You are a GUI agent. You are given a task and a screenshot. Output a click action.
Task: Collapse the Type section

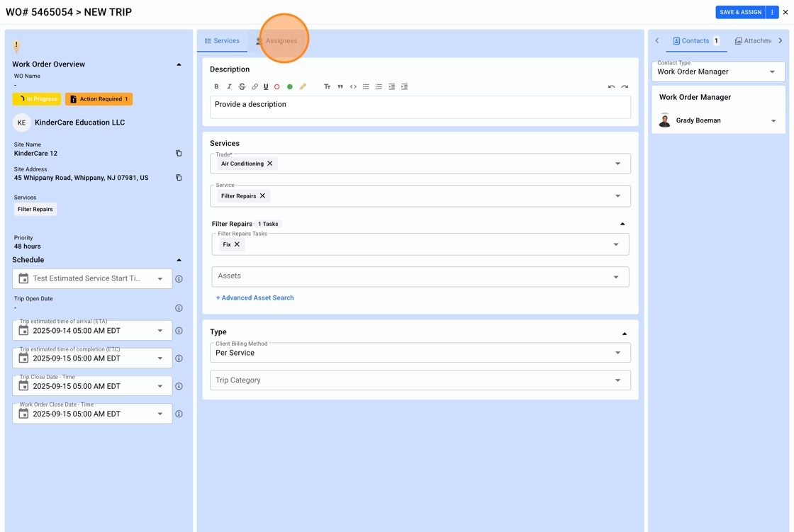pos(625,334)
